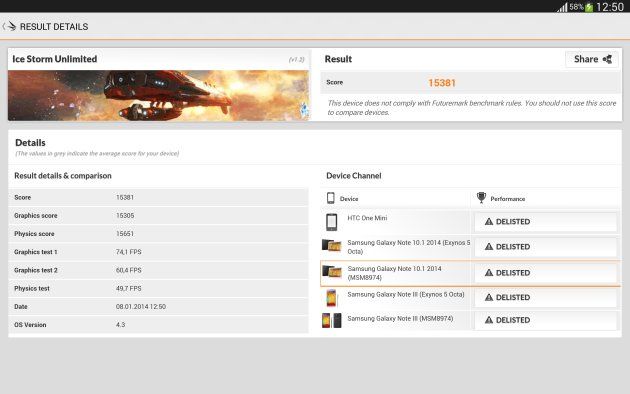Open the Ice Storm Unlimited banner image
The width and height of the screenshot is (630, 394).
159,96
